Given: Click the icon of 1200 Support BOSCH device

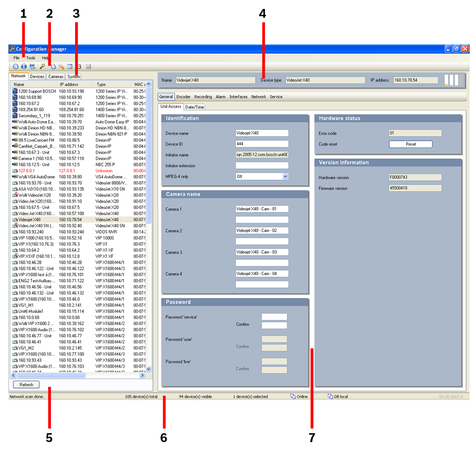Looking at the screenshot, I should click(15, 91).
